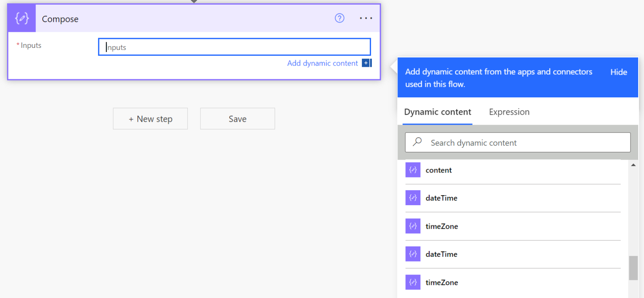The image size is (644, 298).
Task: Click the second dateTime dynamic content icon
Action: click(x=413, y=254)
